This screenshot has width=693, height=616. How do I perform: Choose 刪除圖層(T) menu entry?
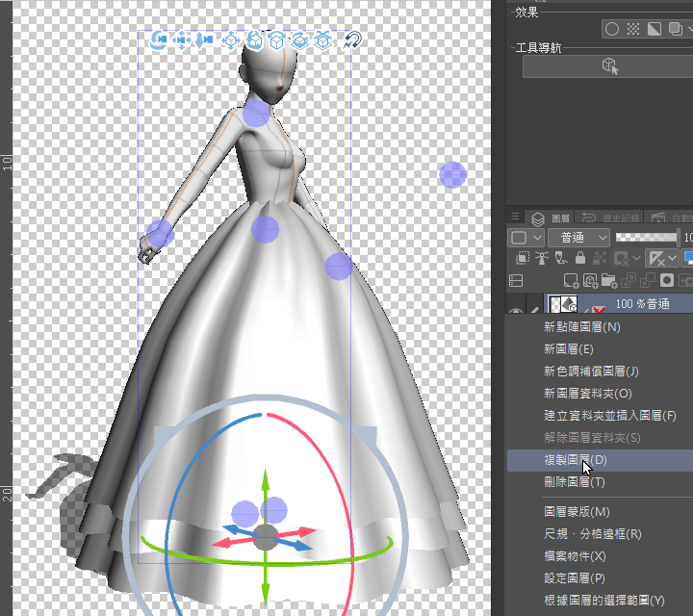pos(574,482)
